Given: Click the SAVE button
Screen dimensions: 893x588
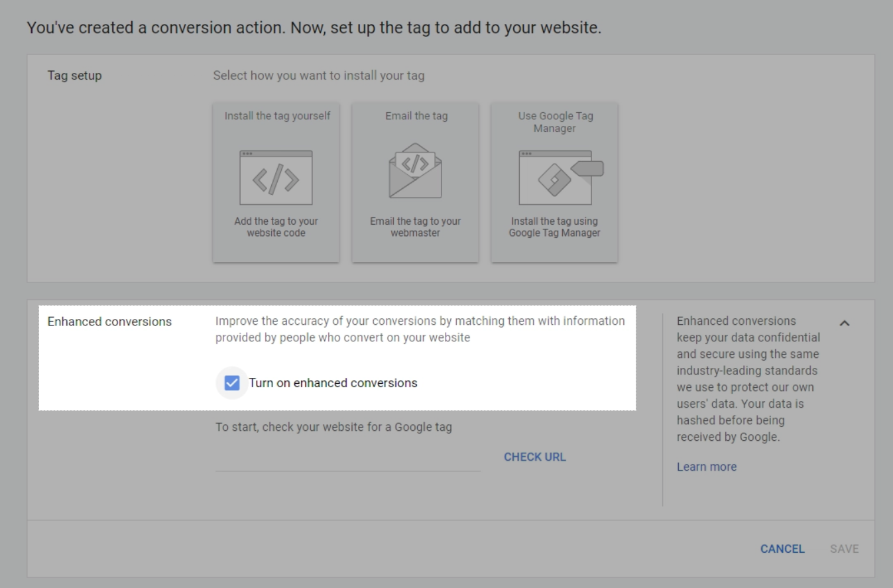Looking at the screenshot, I should (844, 549).
